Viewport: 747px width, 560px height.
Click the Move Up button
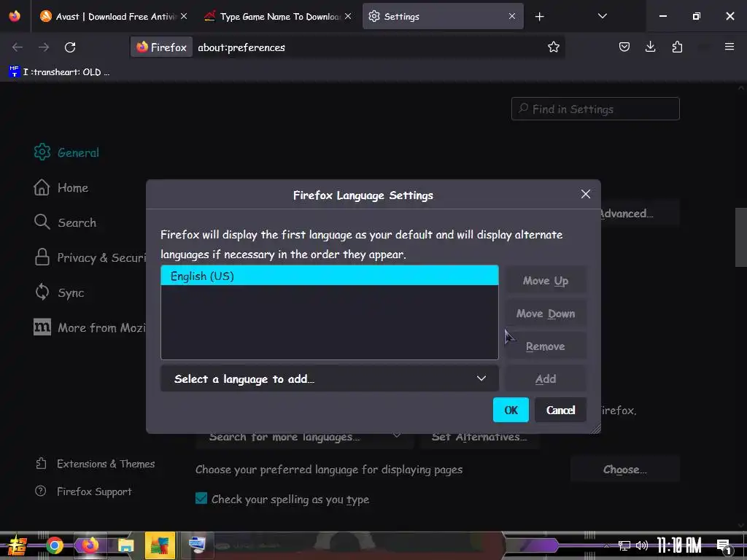click(x=546, y=281)
